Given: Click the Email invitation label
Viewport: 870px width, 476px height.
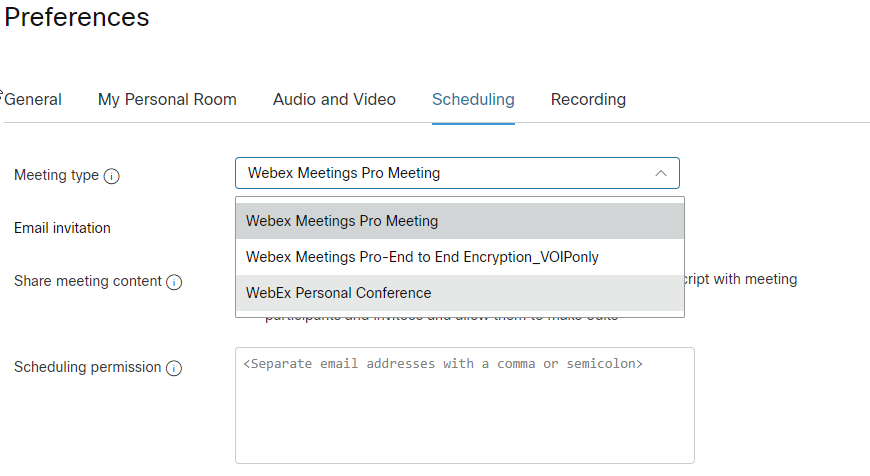Looking at the screenshot, I should tap(62, 228).
